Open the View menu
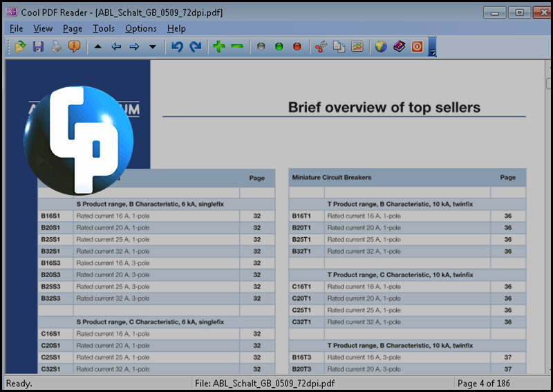The height and width of the screenshot is (392, 553). 43,28
